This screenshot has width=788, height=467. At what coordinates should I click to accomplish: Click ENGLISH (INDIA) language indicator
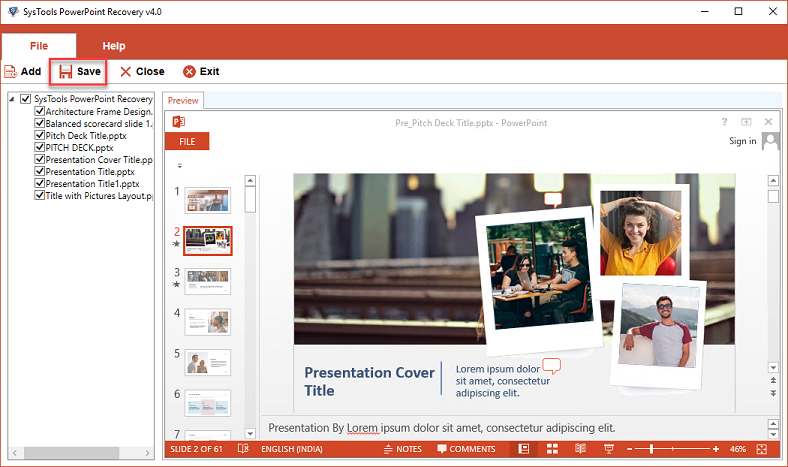(x=291, y=449)
